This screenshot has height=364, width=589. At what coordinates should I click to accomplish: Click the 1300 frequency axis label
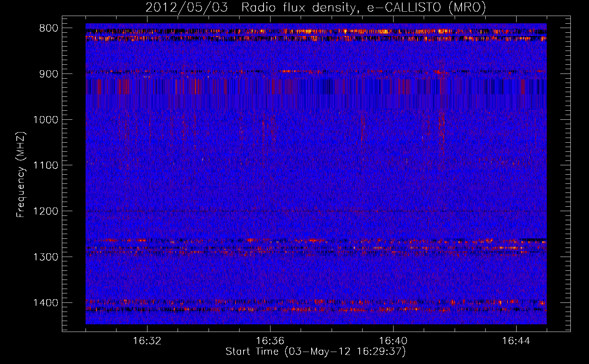[46, 257]
